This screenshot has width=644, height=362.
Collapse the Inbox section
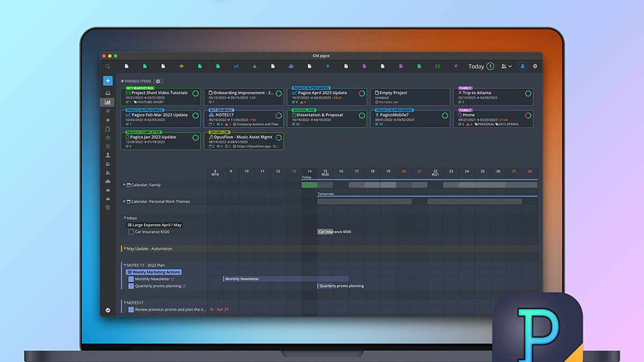point(125,218)
